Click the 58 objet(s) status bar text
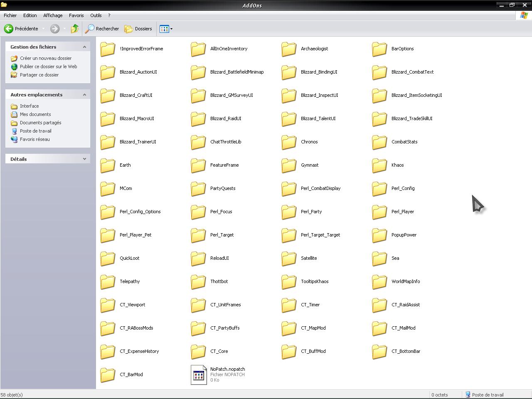The height and width of the screenshot is (399, 532). click(12, 395)
